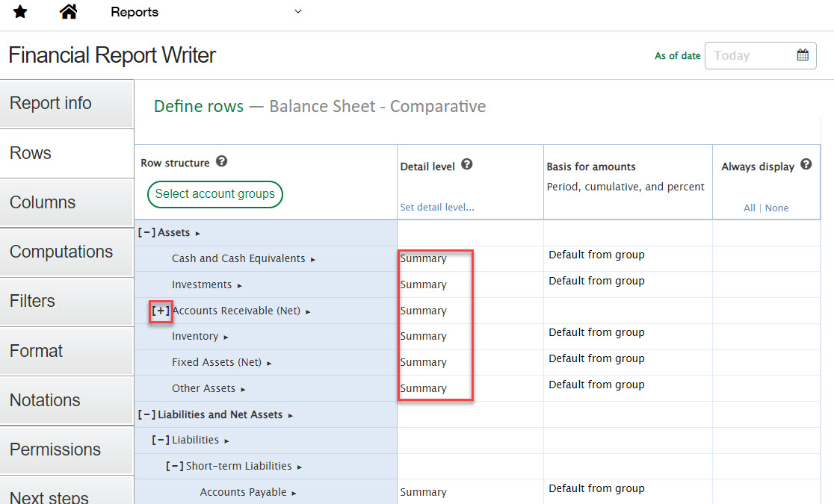Collapse Liabilities and Net Assets group
Image resolution: width=834 pixels, height=504 pixels.
[x=146, y=414]
